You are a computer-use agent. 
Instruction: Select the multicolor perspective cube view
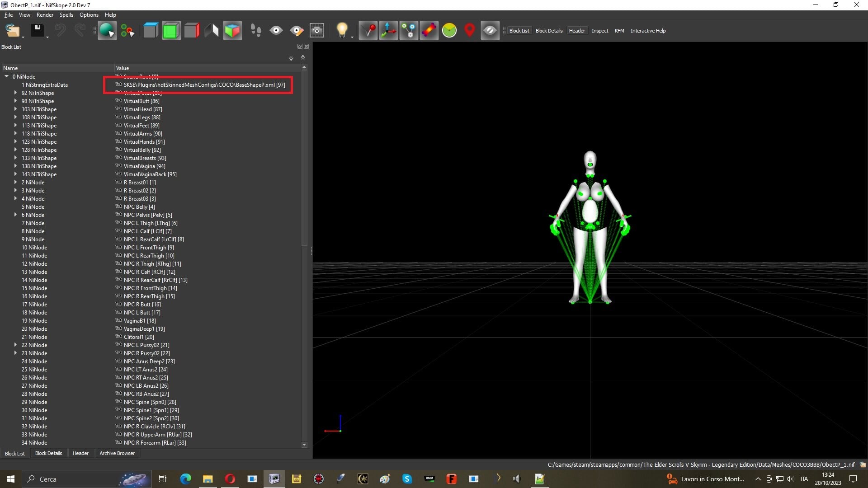tap(232, 31)
